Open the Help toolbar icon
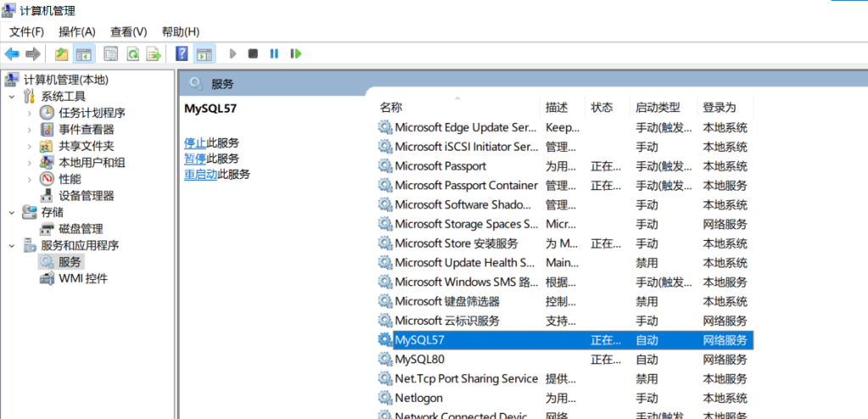868x419 pixels. coord(181,53)
